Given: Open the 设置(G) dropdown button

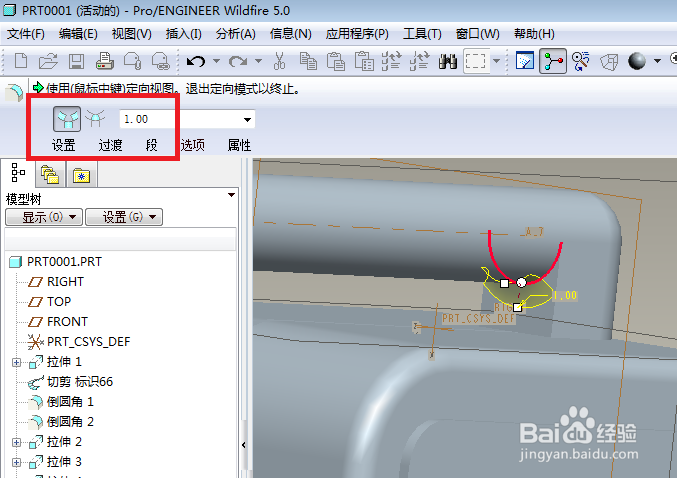Looking at the screenshot, I should pos(124,217).
